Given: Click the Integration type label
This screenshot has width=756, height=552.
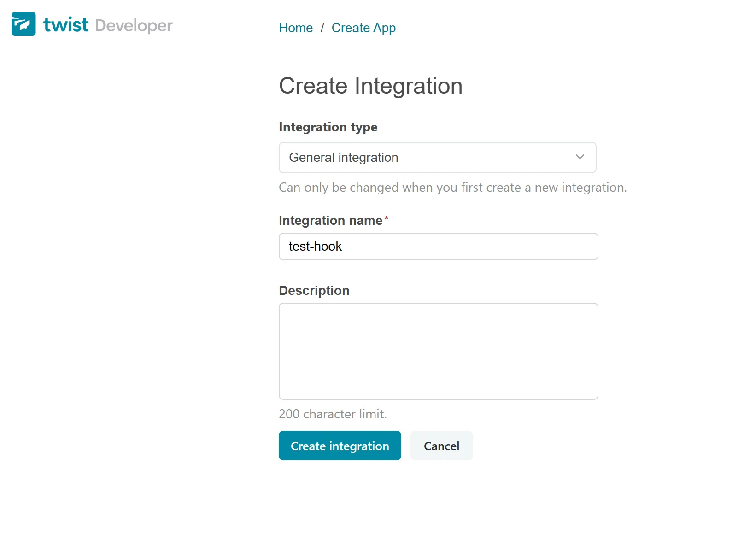Looking at the screenshot, I should point(328,127).
